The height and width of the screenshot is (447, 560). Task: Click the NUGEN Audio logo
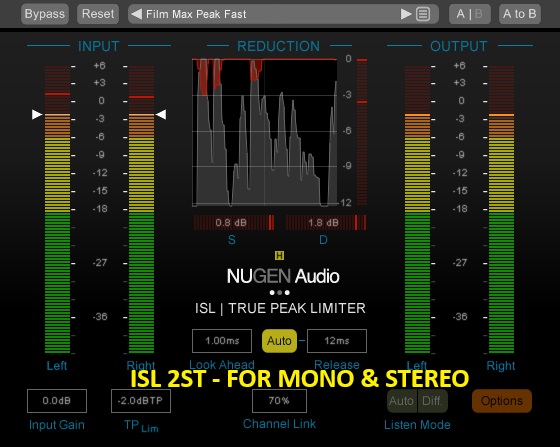[x=283, y=276]
